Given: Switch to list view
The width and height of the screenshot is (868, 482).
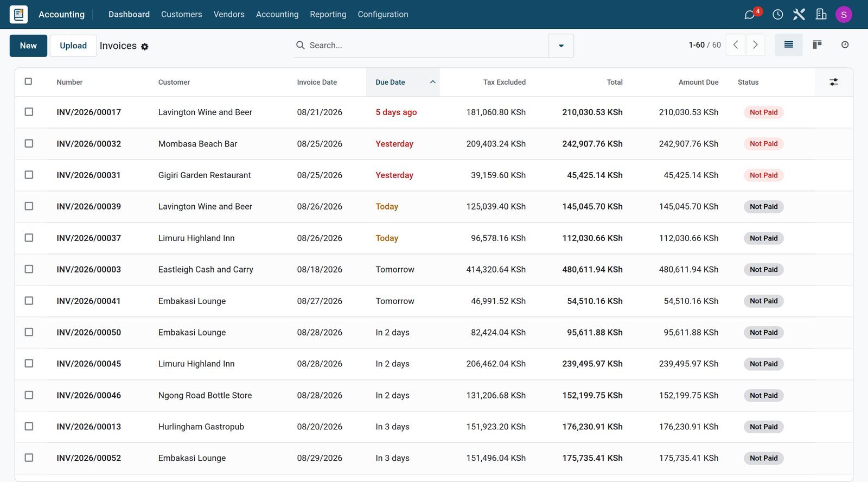Looking at the screenshot, I should pyautogui.click(x=789, y=45).
